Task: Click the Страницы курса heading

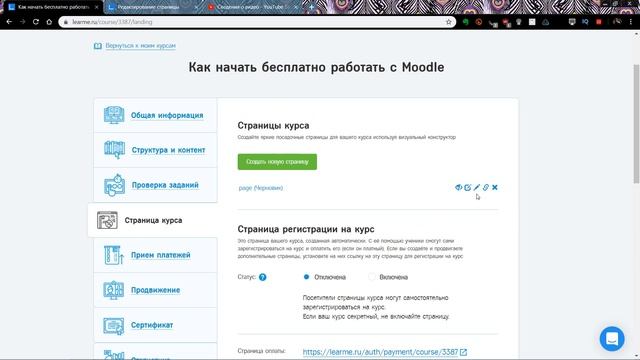Action: (273, 125)
